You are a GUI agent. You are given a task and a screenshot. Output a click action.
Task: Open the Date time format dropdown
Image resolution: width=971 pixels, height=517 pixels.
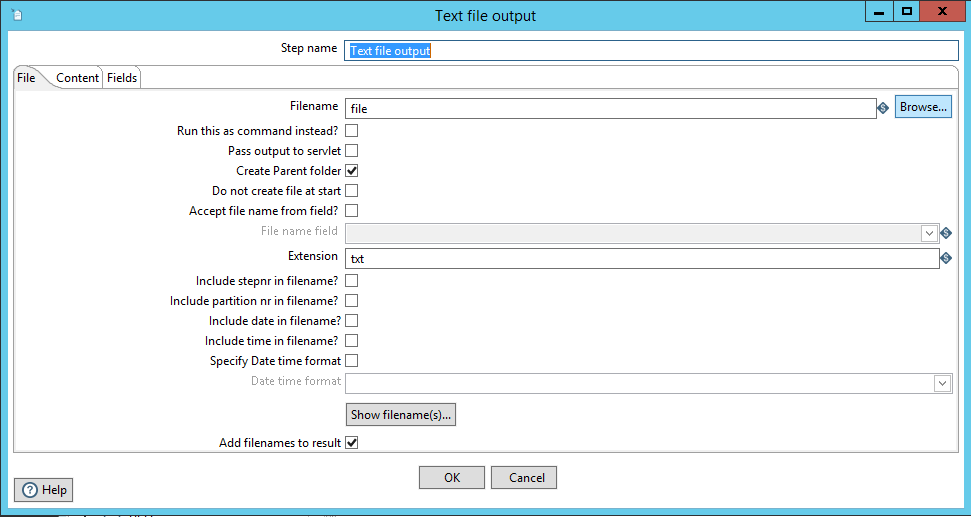tap(942, 383)
